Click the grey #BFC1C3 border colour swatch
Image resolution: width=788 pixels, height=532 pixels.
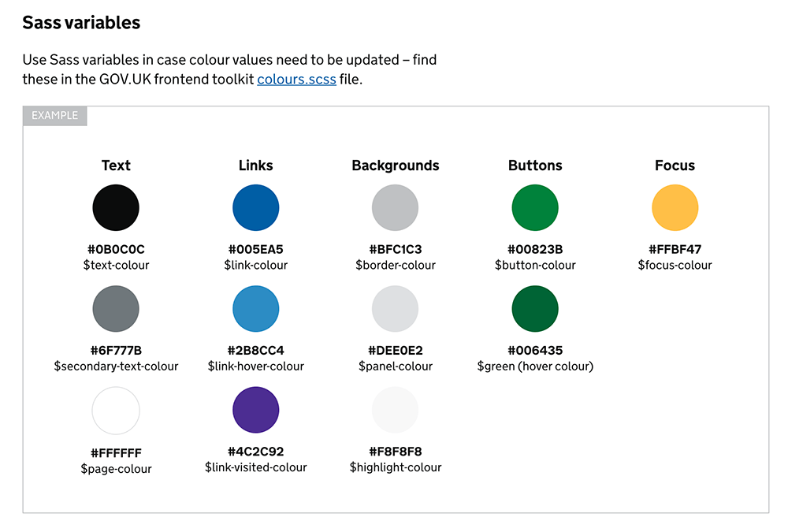395,208
